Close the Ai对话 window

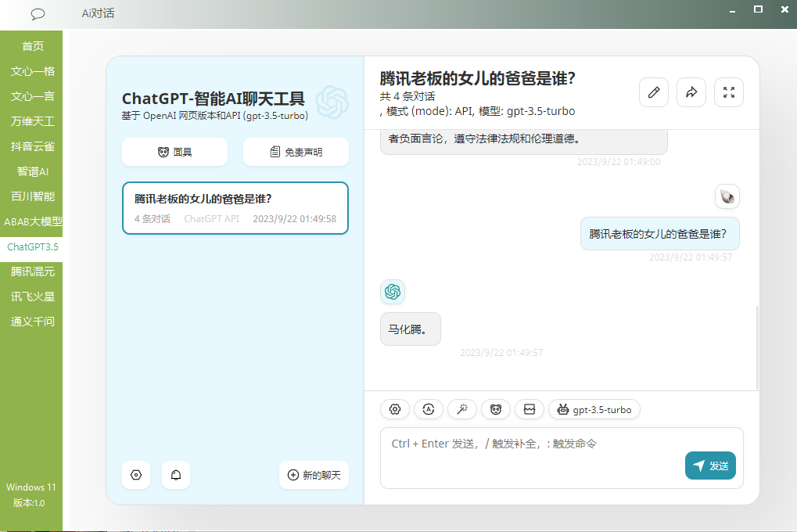coord(784,9)
